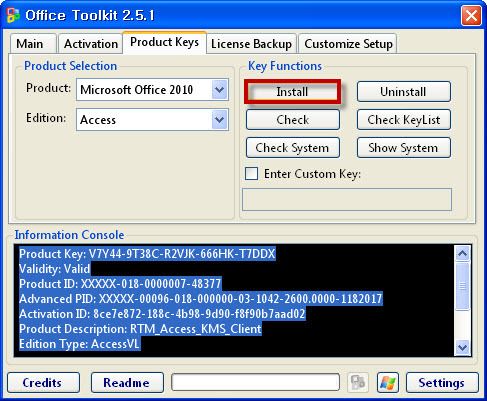Click the Information Console scrollbar thumb
The image size is (487, 401).
[462, 286]
